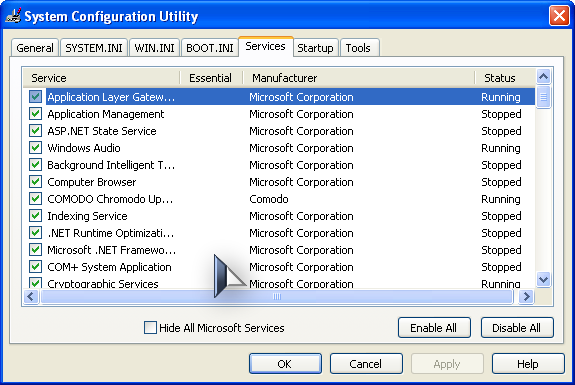
Task: Open the SYSTEM.INI tab
Action: pyautogui.click(x=94, y=48)
